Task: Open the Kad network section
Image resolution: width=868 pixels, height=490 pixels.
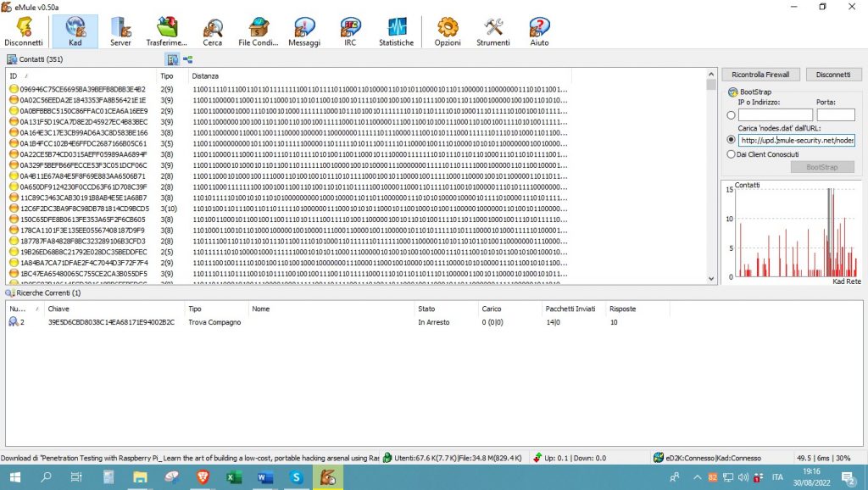Action: [x=75, y=31]
